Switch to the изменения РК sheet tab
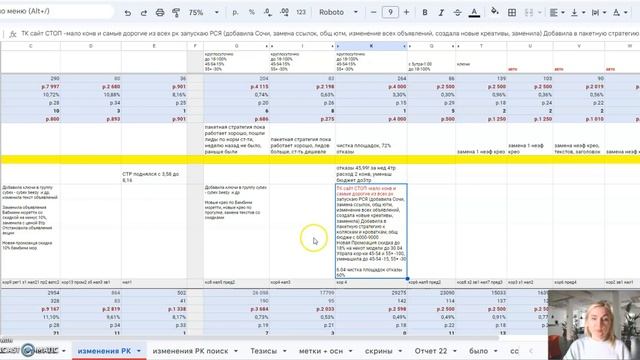The height and width of the screenshot is (360, 640). coord(104,351)
